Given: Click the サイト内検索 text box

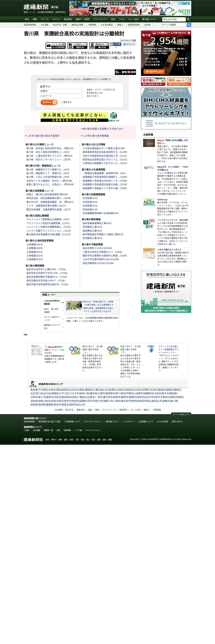Looking at the screenshot, I should [174, 25].
